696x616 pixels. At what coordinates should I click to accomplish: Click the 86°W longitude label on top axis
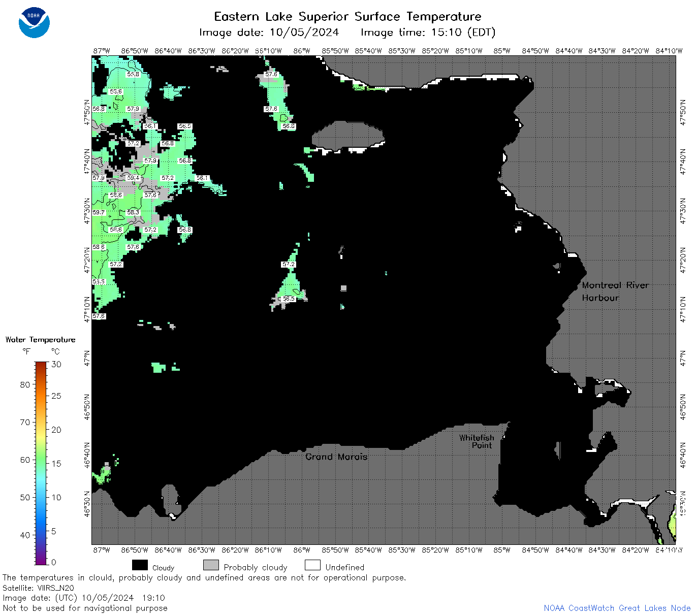click(302, 51)
